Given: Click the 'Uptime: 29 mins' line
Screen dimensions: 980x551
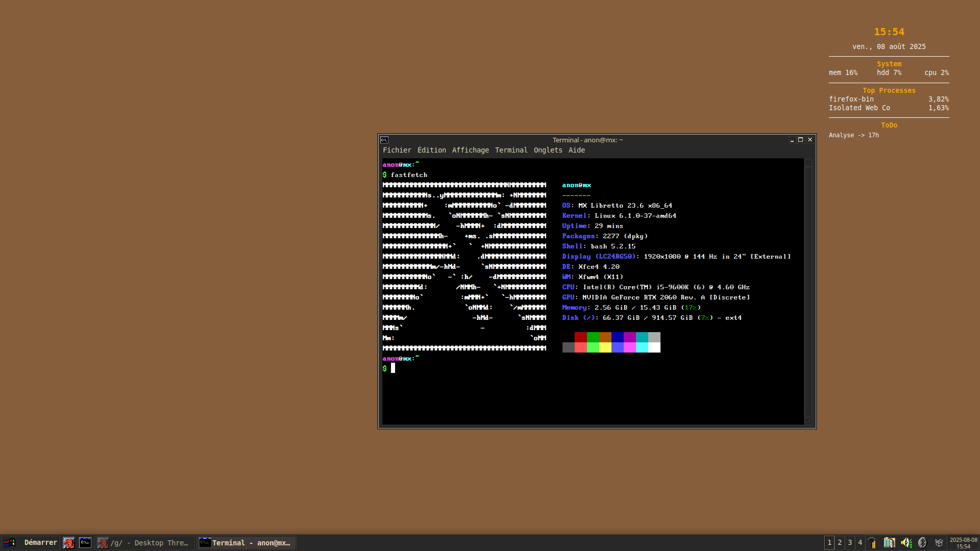Looking at the screenshot, I should click(593, 226).
